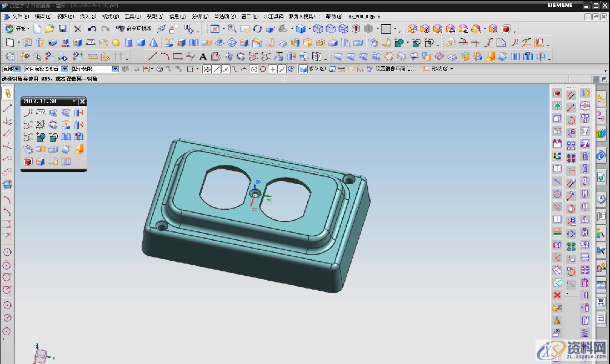Toggle the arc center snap point button
The height and width of the screenshot is (364, 610).
tap(254, 69)
